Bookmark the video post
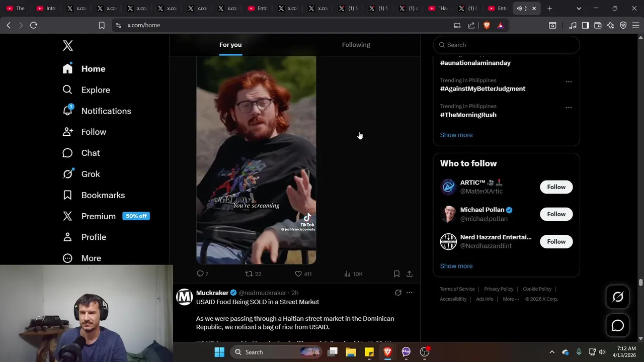The width and height of the screenshot is (644, 362). 396,274
